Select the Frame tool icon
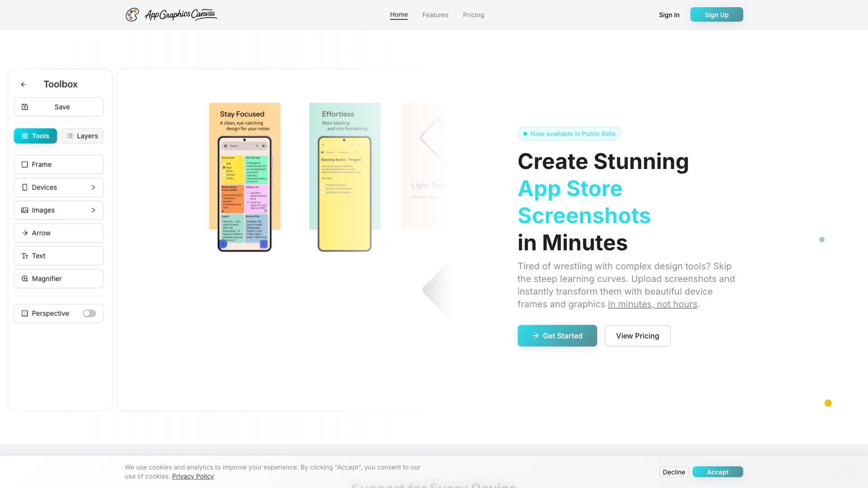868x488 pixels. click(25, 164)
